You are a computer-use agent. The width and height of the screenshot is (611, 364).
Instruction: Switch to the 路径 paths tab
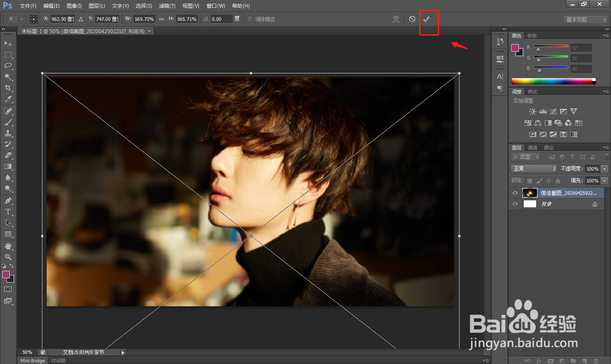click(x=549, y=148)
